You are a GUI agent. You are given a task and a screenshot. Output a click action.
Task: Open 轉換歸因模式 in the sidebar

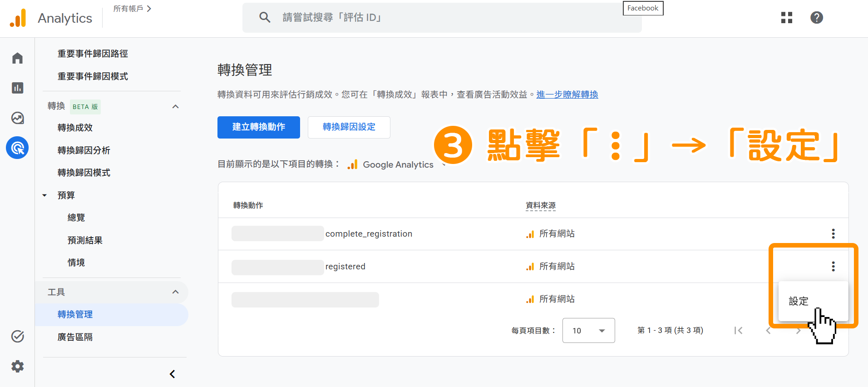pos(84,173)
